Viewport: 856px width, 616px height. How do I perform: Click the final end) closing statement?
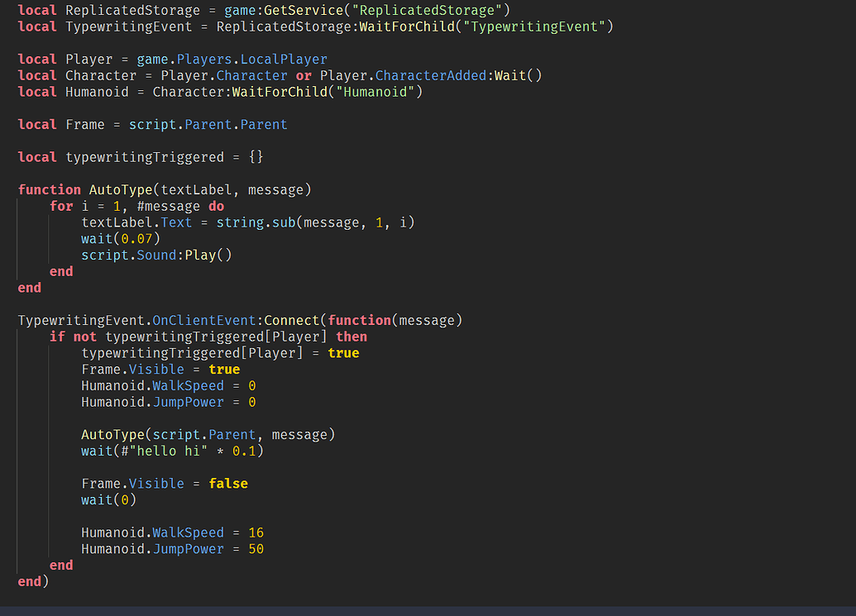[33, 581]
